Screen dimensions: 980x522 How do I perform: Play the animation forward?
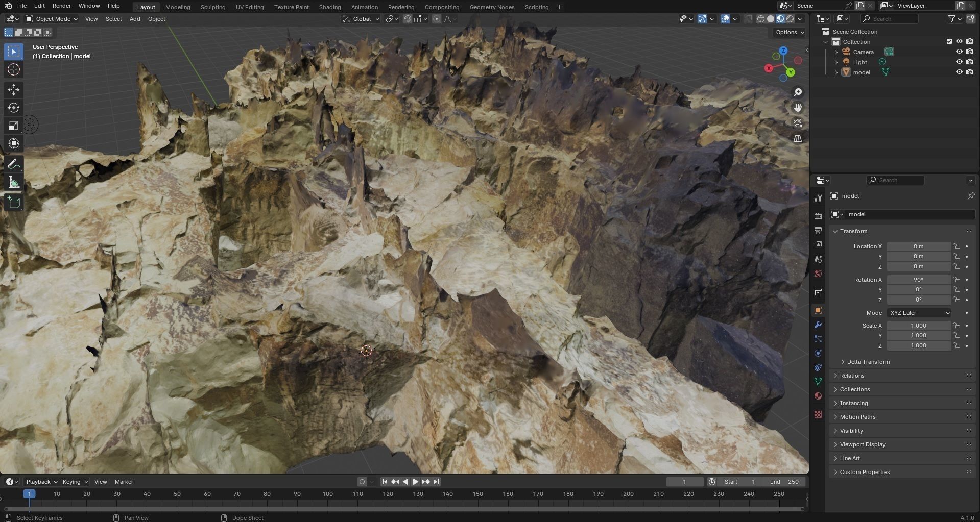[x=415, y=482]
